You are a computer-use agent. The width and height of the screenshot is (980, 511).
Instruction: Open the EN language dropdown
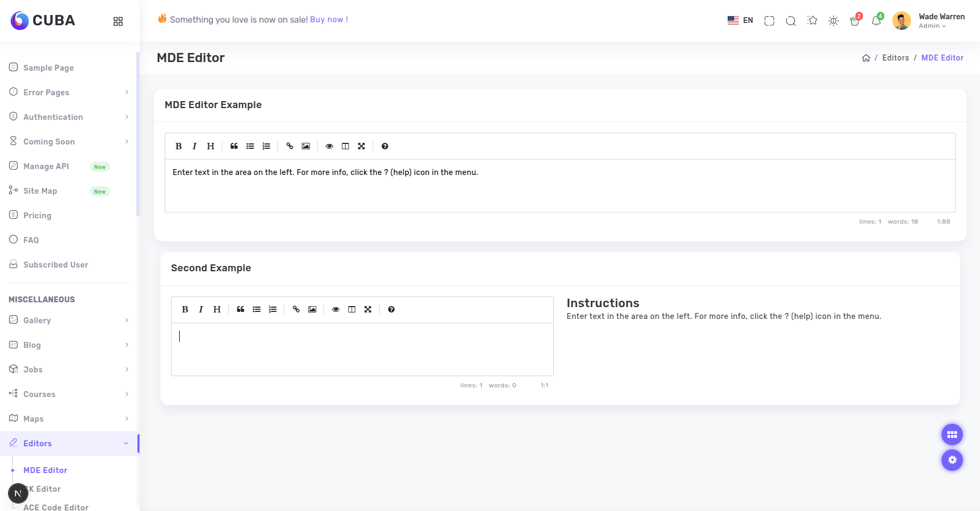click(740, 20)
